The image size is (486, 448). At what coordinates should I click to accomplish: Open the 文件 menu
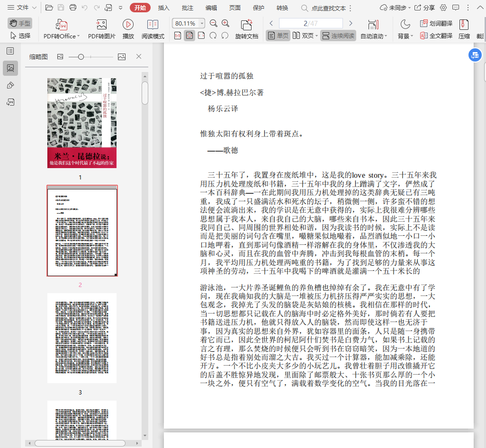(x=22, y=8)
